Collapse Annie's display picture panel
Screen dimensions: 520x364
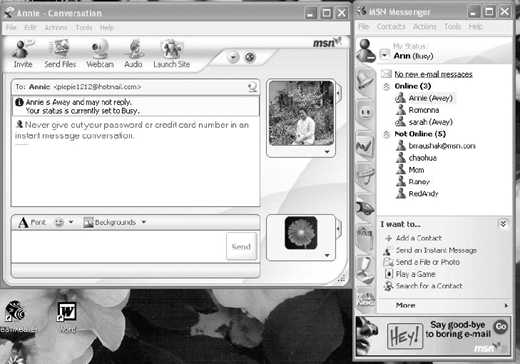click(338, 92)
